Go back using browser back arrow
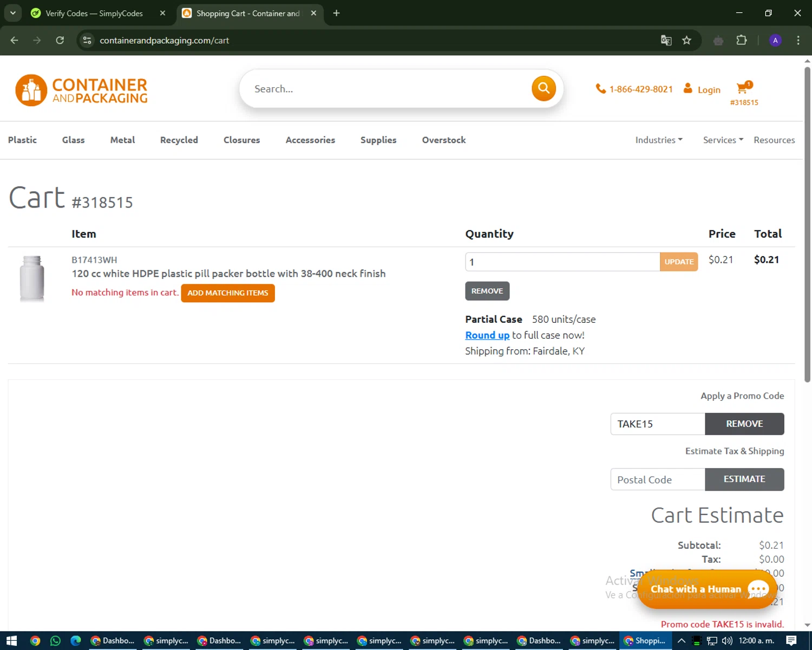 15,40
